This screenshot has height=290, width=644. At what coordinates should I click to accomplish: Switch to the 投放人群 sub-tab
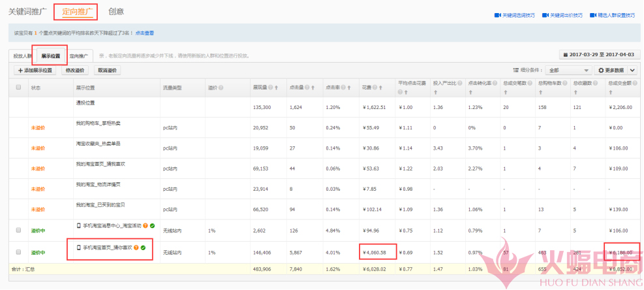point(22,56)
